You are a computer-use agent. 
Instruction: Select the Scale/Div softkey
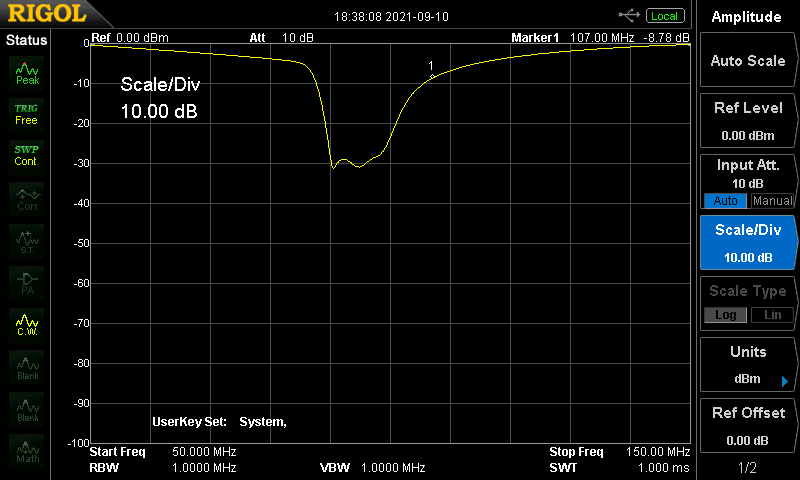(748, 243)
